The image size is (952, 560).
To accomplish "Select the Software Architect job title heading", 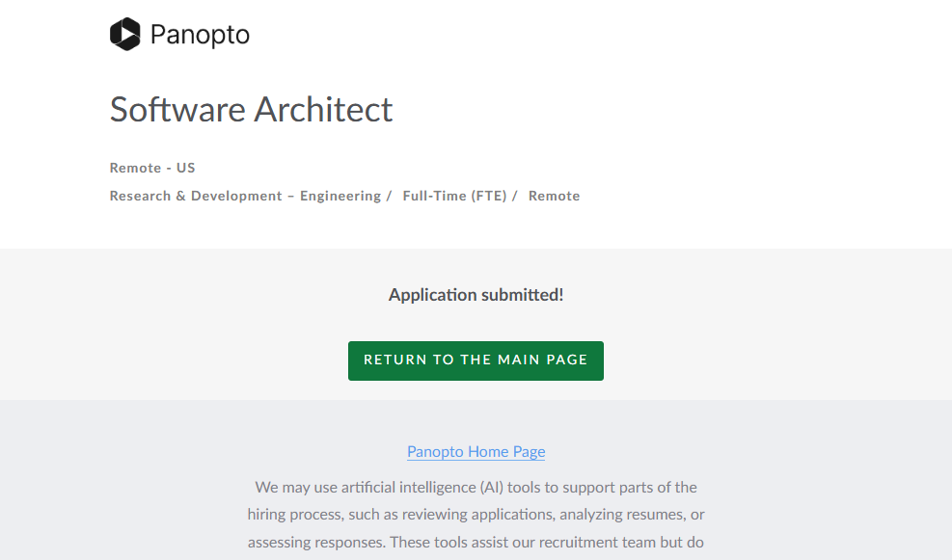I will pos(251,110).
